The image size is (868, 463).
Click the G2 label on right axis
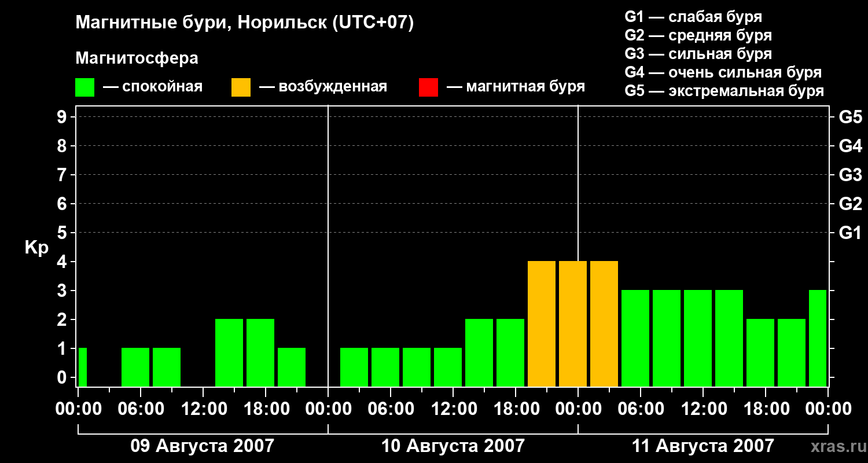(850, 204)
